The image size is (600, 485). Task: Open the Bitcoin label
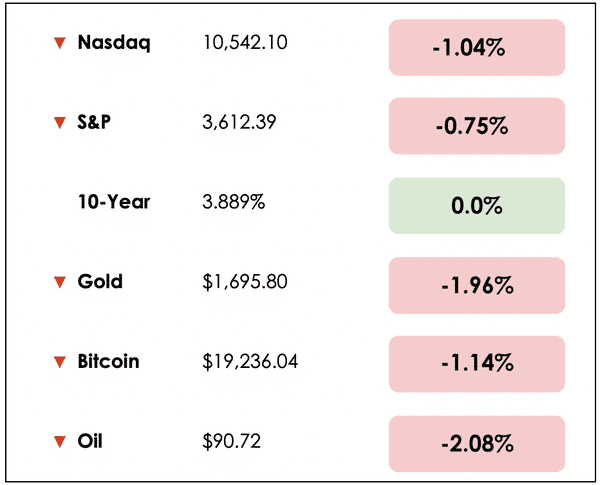pyautogui.click(x=108, y=361)
